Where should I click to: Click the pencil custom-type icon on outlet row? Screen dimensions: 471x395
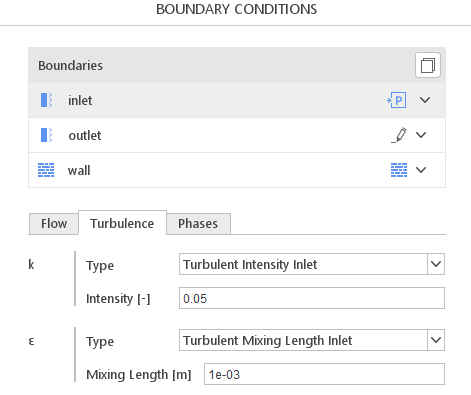399,135
